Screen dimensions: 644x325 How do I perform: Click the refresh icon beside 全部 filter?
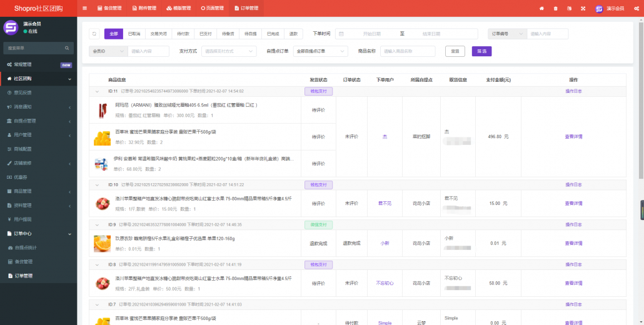[94, 34]
